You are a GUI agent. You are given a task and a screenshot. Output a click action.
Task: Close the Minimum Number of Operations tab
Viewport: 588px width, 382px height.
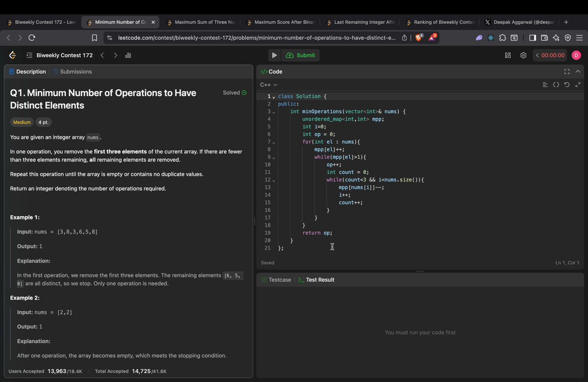pos(153,22)
